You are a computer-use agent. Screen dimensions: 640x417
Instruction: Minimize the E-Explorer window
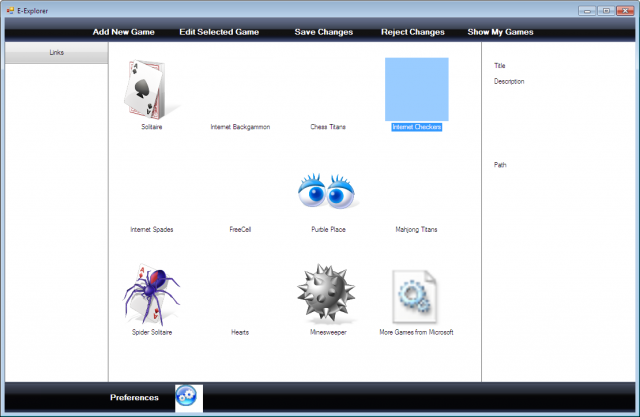pyautogui.click(x=587, y=11)
